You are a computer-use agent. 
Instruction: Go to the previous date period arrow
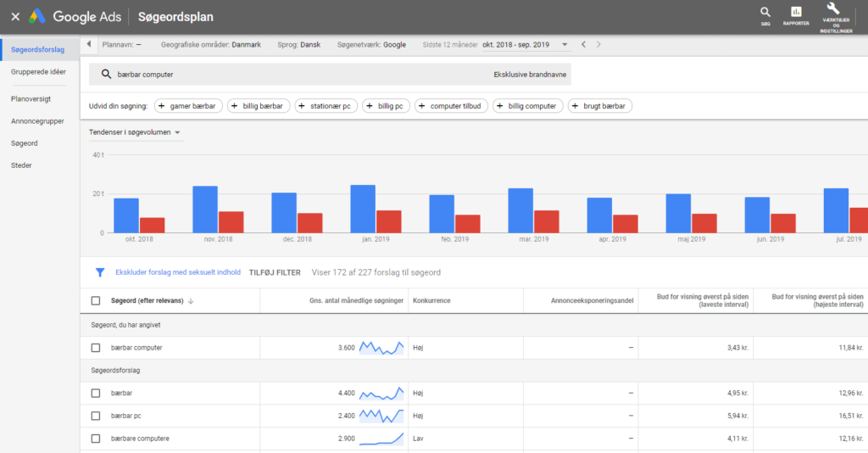coord(583,44)
